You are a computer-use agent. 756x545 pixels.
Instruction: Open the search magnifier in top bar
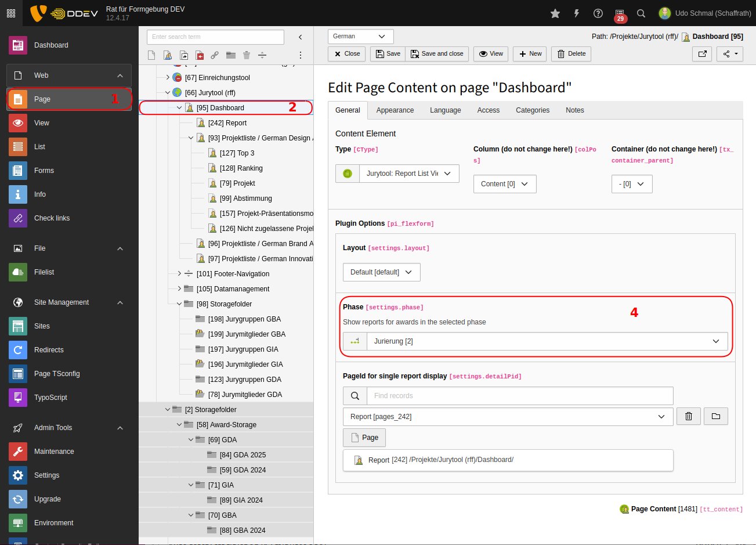pos(641,13)
